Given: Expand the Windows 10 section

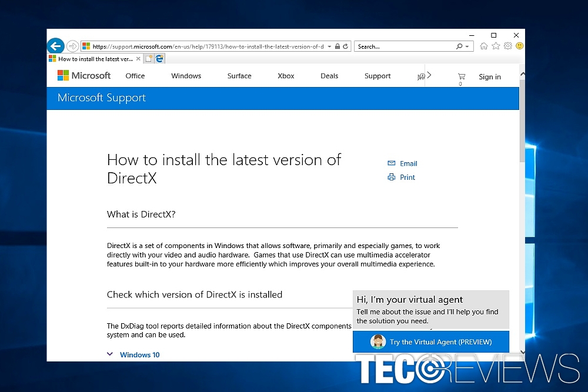Looking at the screenshot, I should (x=110, y=354).
